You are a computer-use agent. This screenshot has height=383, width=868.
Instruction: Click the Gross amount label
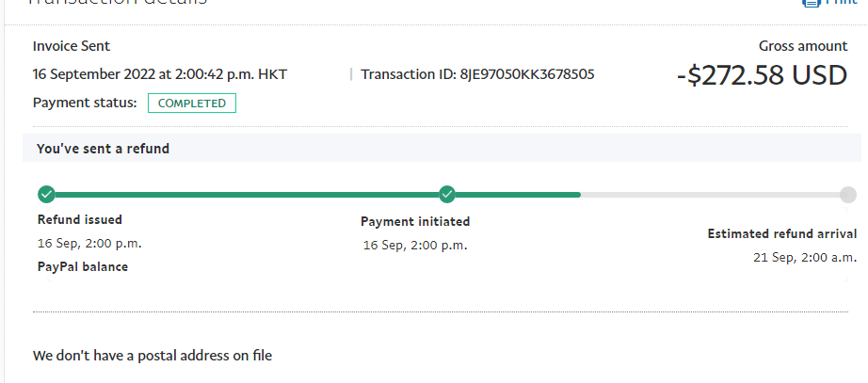coord(803,46)
